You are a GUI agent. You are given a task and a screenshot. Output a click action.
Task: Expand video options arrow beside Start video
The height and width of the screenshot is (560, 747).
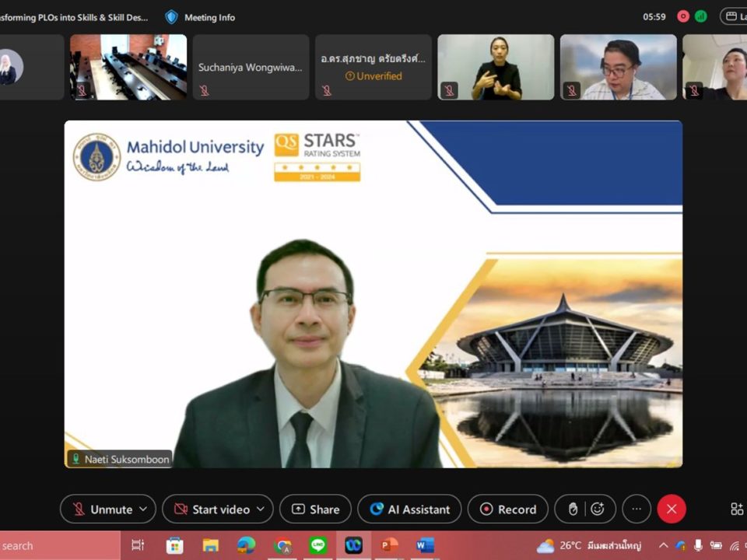tap(260, 509)
